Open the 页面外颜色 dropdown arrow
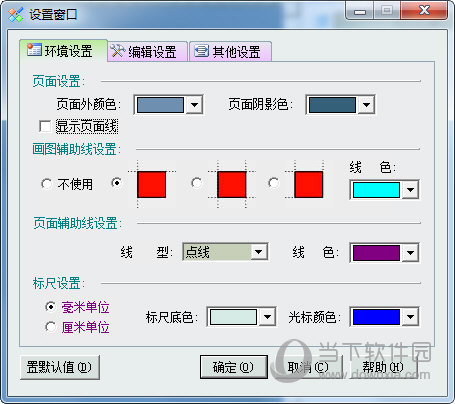This screenshot has height=404, width=455. [194, 105]
